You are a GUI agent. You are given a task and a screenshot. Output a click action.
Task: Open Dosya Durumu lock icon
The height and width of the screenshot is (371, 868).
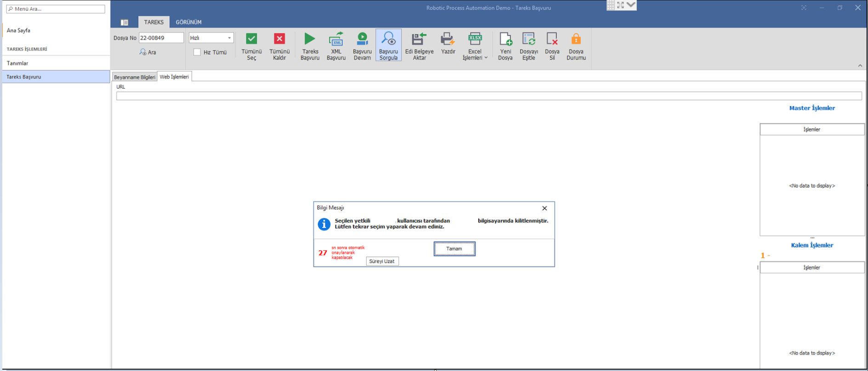576,39
